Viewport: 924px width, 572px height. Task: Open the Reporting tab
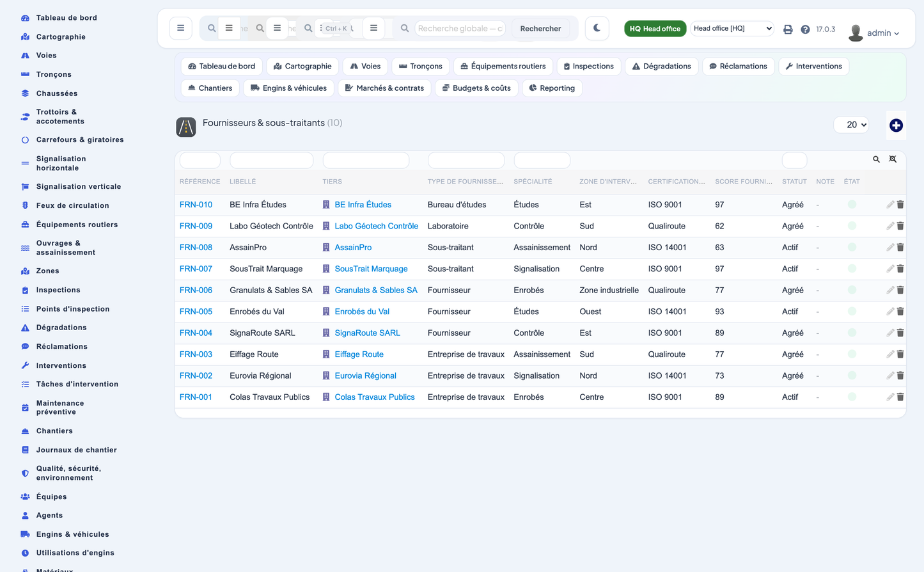pos(552,88)
